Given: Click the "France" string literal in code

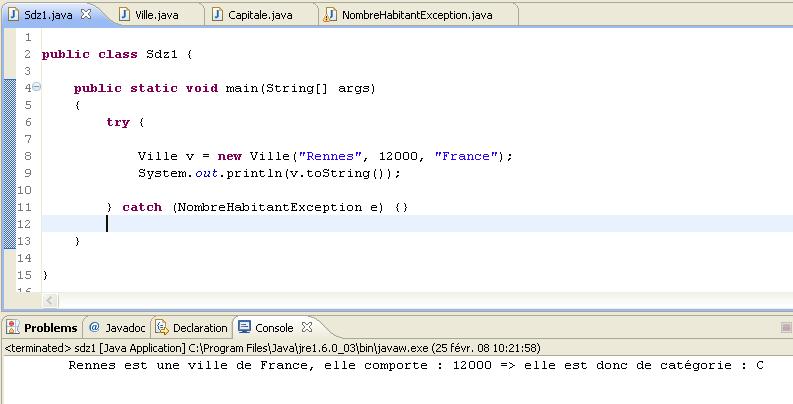Looking at the screenshot, I should click(466, 156).
